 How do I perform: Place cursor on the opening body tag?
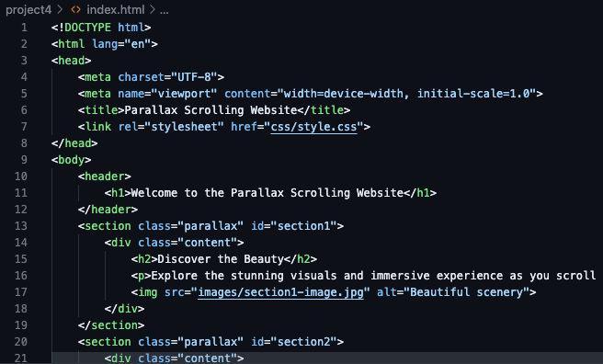pyautogui.click(x=71, y=160)
